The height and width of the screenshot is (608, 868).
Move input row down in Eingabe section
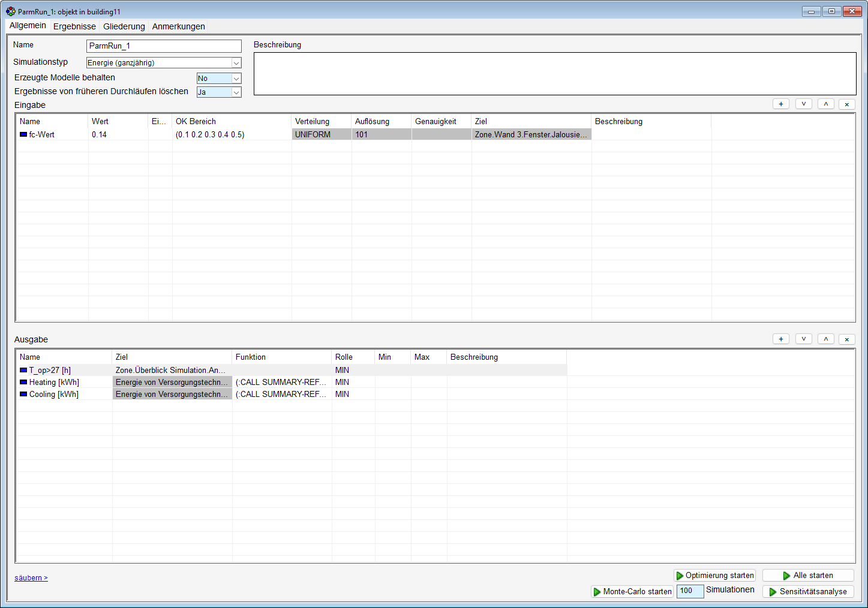(x=803, y=104)
